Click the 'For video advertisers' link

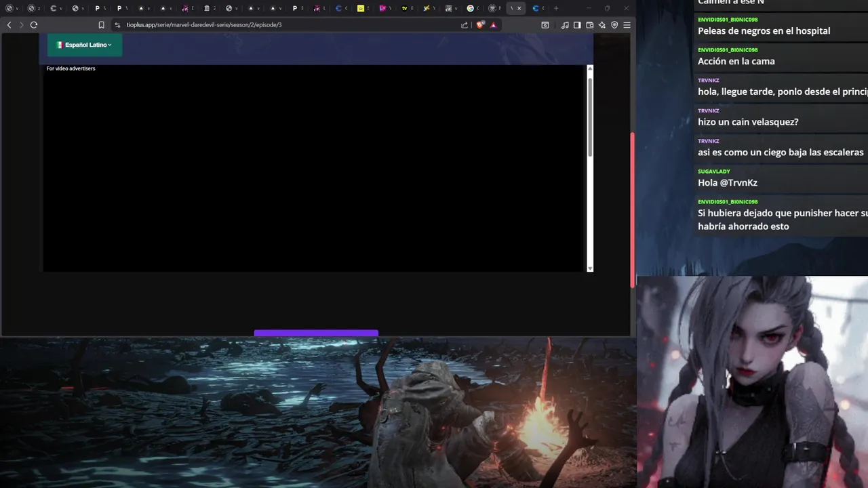point(71,68)
